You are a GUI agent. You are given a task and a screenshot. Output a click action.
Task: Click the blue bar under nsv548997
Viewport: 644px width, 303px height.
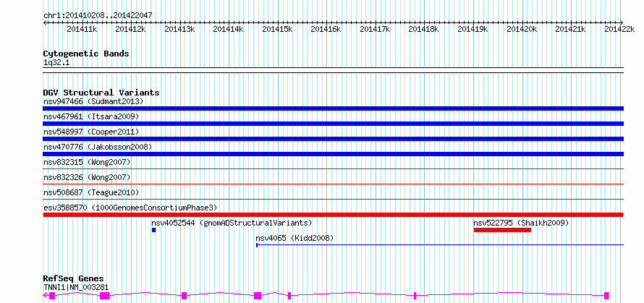tap(333, 139)
